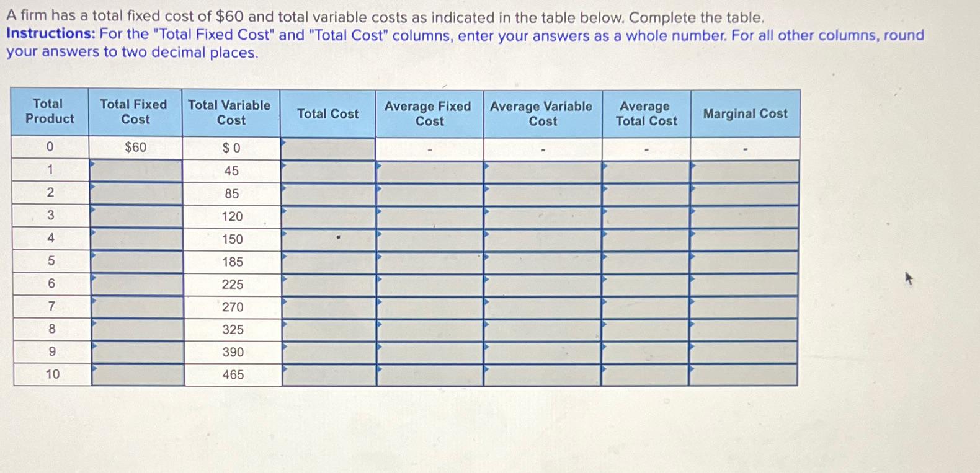
Task: Select the Total Cost field for product 0
Action: point(329,148)
